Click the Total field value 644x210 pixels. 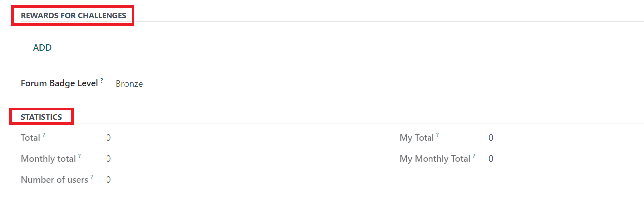108,138
